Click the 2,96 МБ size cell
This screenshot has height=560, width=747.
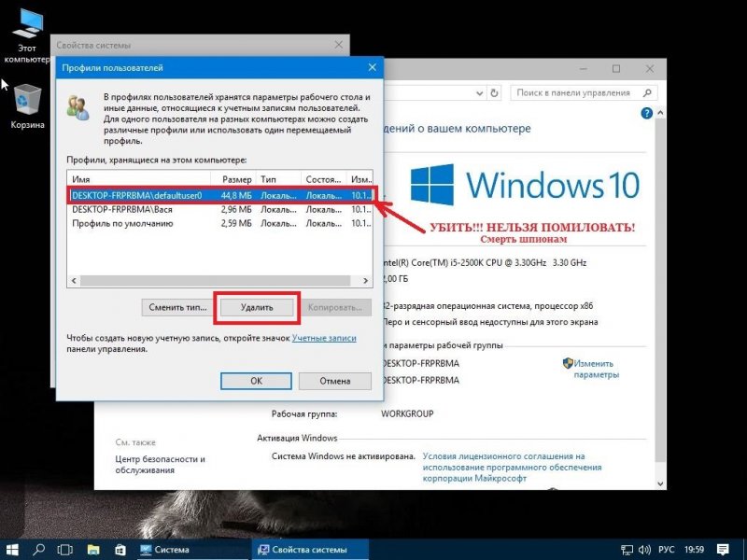tap(236, 209)
